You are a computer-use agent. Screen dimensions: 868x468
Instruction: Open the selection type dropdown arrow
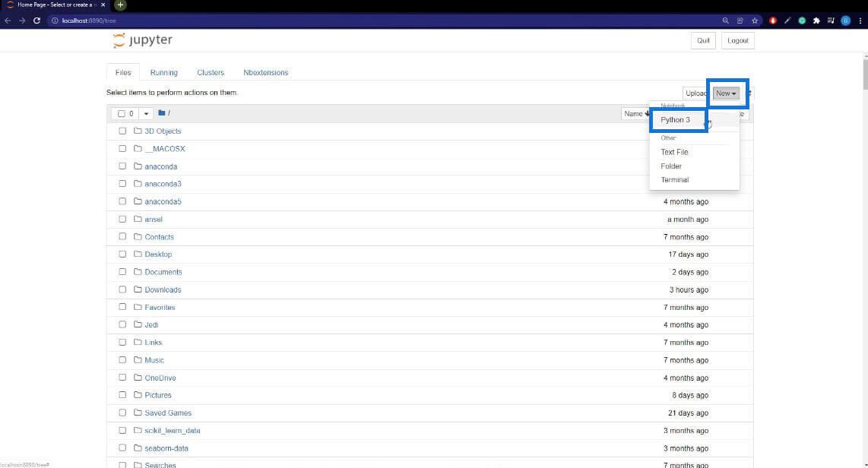click(146, 113)
